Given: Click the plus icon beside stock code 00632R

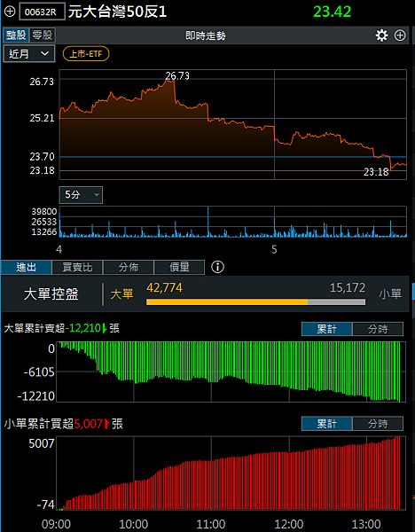Looking at the screenshot, I should pos(10,12).
